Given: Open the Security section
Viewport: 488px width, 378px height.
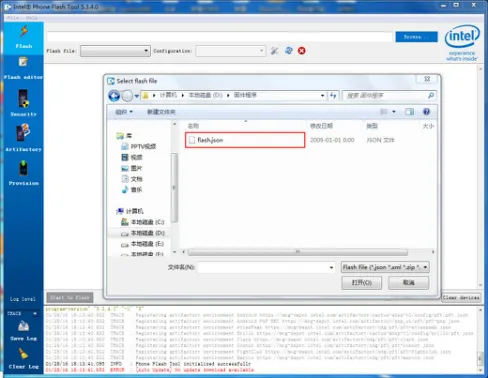Looking at the screenshot, I should point(24,103).
